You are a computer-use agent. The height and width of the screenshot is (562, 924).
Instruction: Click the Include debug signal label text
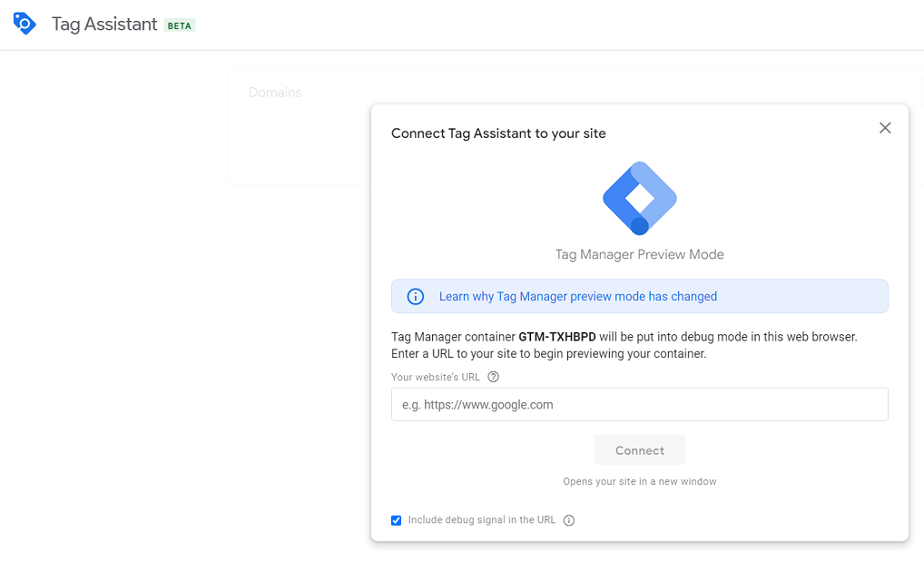(x=481, y=520)
